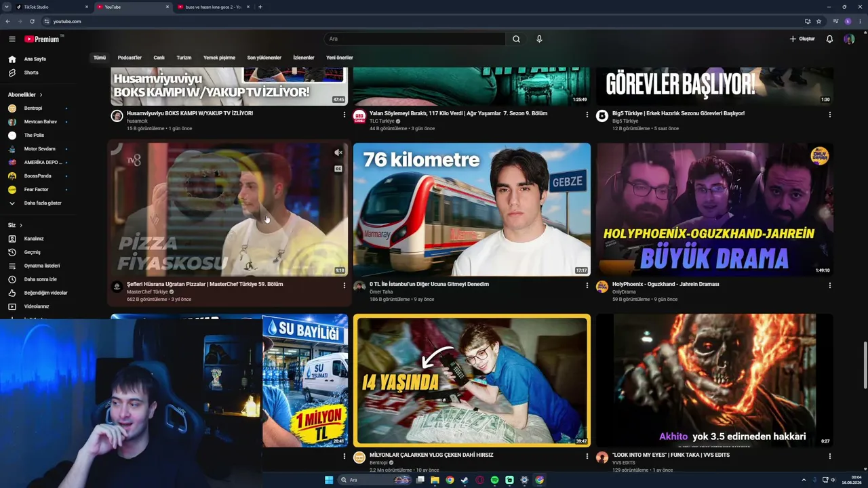This screenshot has height=488, width=868.
Task: Select the Yemek pişirme filter chip
Action: coord(219,58)
